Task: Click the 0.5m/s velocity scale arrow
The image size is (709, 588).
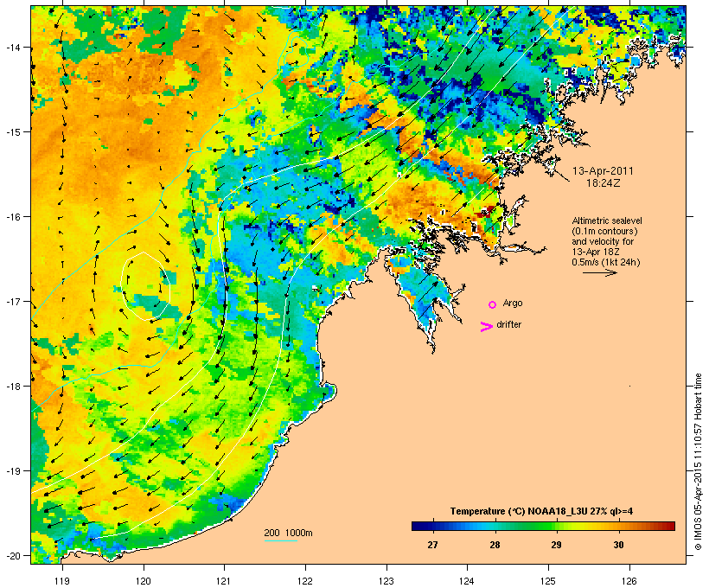Action: tap(600, 272)
